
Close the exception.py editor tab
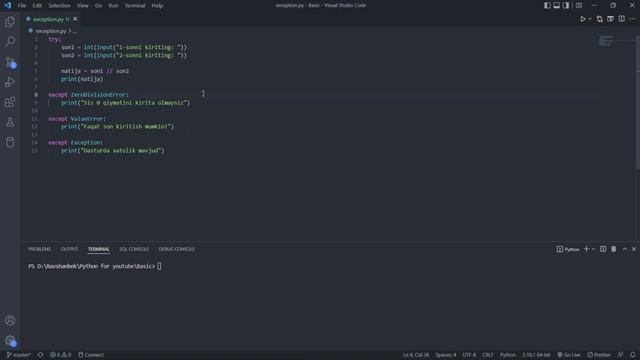click(75, 19)
